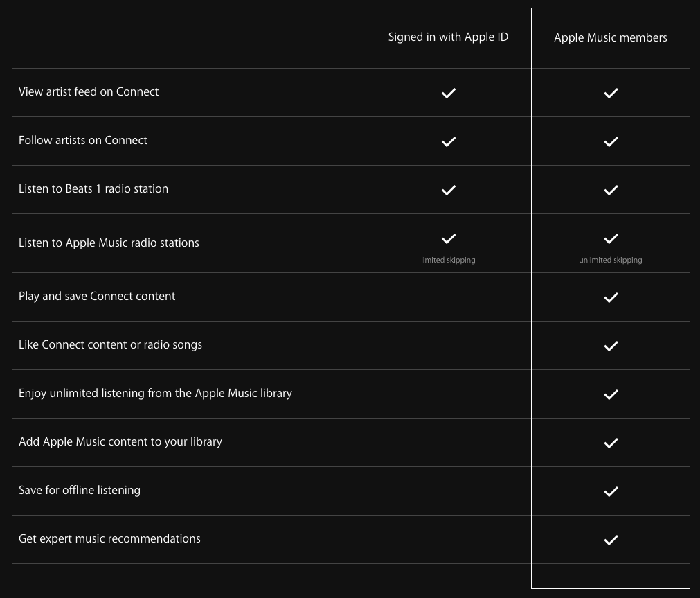Image resolution: width=700 pixels, height=598 pixels.
Task: Click members checkmark for Save for offline listening
Action: [x=611, y=491]
